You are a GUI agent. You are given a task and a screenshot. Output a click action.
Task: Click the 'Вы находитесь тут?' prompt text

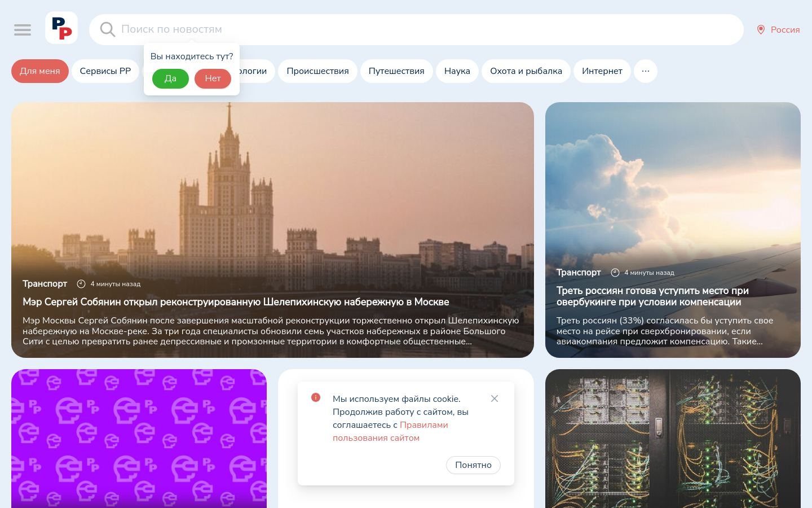point(192,56)
